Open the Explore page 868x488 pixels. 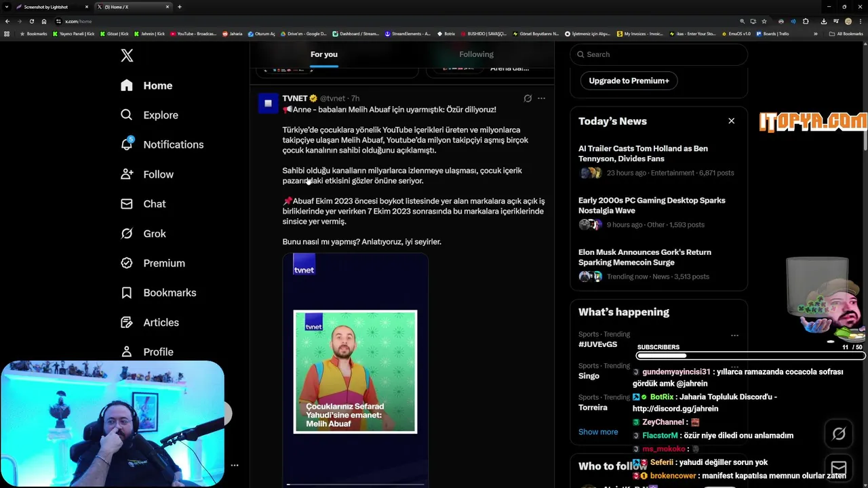click(x=149, y=115)
